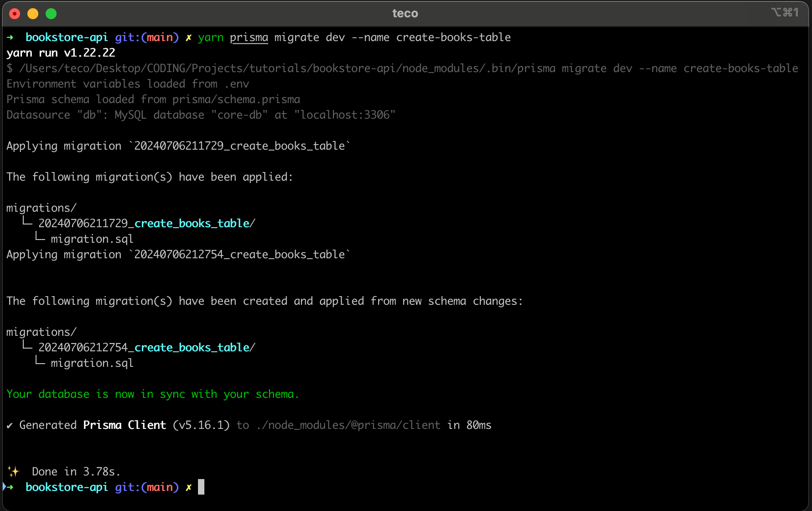Image resolution: width=812 pixels, height=511 pixels.
Task: Click the 'yarn run v1.22.22' line
Action: point(61,53)
